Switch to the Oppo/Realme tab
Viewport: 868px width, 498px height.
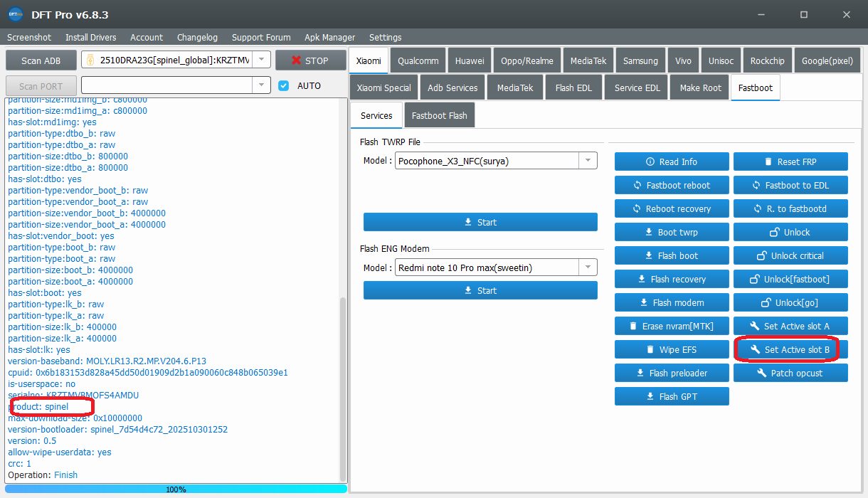point(527,60)
